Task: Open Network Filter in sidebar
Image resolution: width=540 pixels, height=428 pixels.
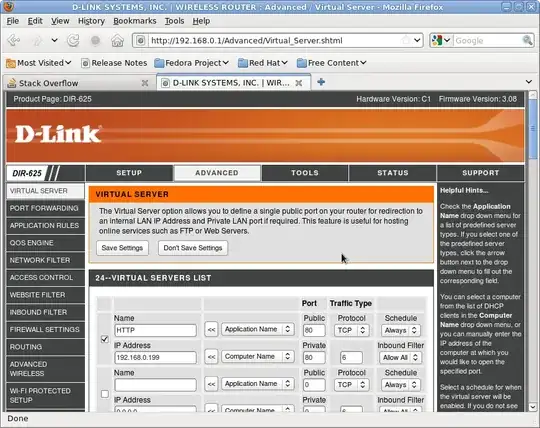Action: tap(45, 260)
